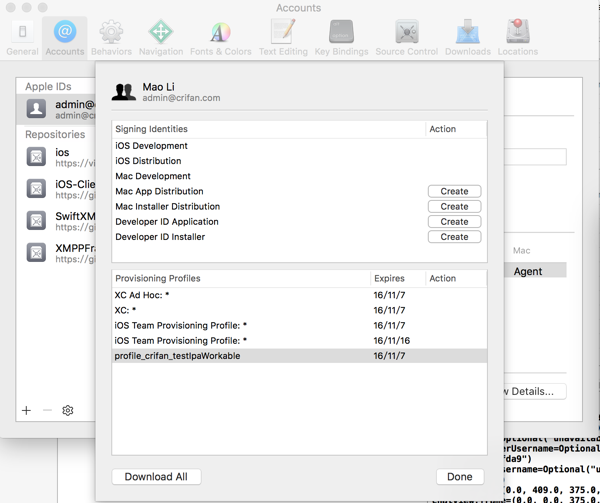
Task: Select Mac App Distribution row text
Action: (x=159, y=191)
